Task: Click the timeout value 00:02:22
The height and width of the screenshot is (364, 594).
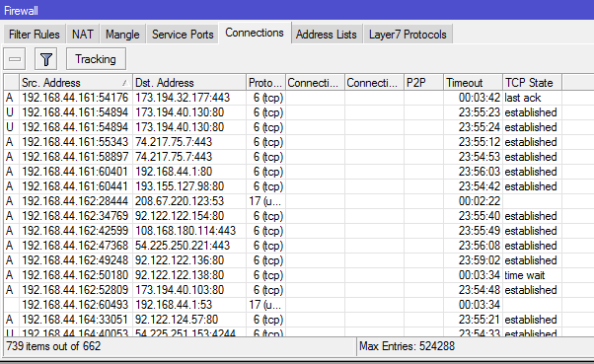Action: tap(480, 201)
